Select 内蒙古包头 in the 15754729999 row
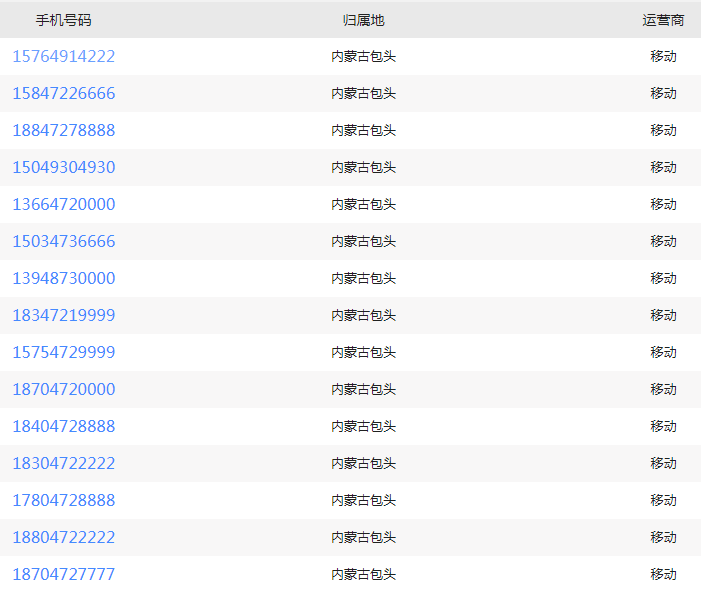Viewport: 701px width, 592px height. point(363,352)
